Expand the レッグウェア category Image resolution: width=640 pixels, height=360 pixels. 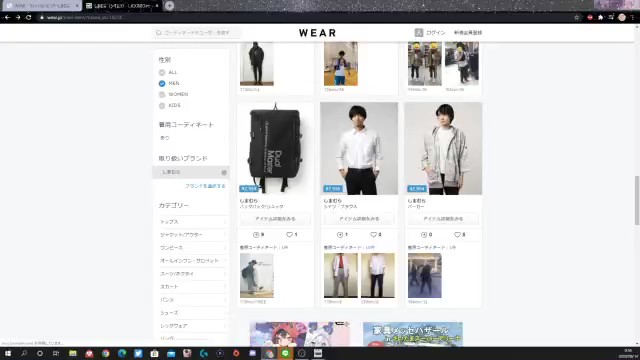pyautogui.click(x=192, y=326)
